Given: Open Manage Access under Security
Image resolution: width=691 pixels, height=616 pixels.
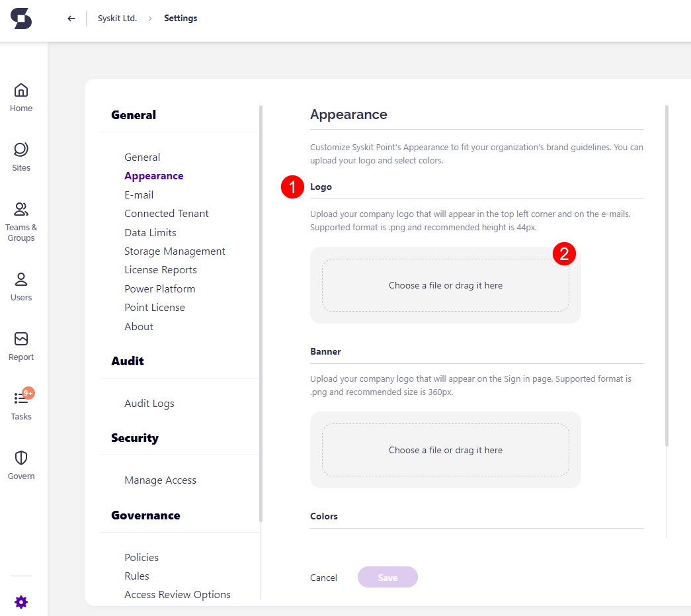Looking at the screenshot, I should [x=160, y=480].
